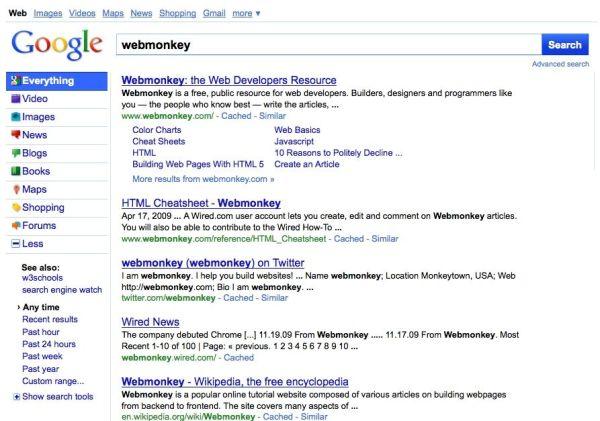Open HTML Cheatsheet - Webmonkey result
600x421 pixels.
201,203
